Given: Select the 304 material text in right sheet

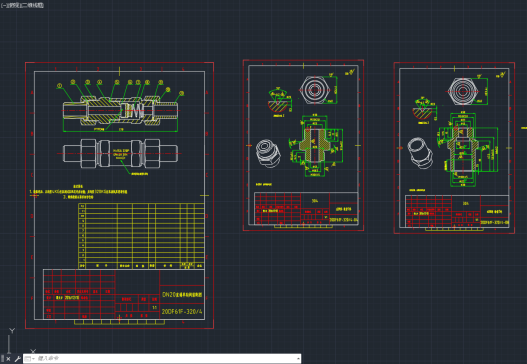Looking at the screenshot, I should click(x=465, y=203).
